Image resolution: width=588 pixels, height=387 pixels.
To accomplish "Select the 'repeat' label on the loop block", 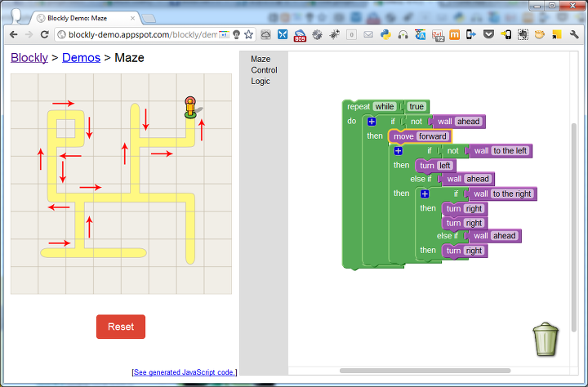I will tap(359, 106).
